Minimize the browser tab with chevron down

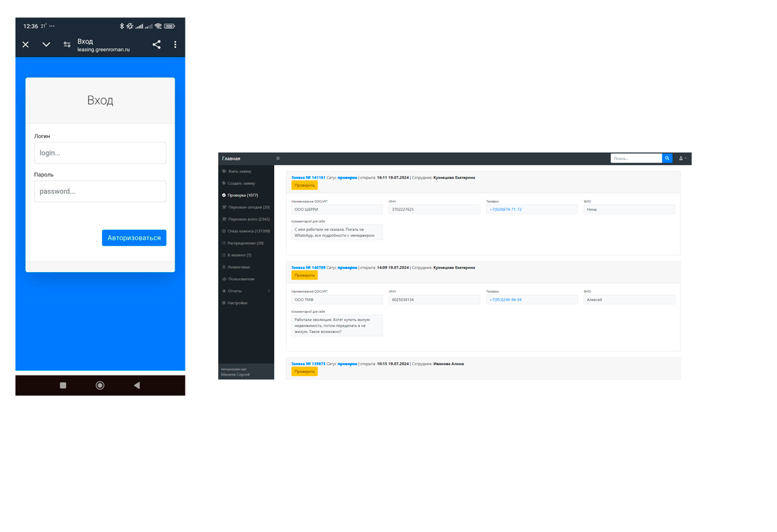click(46, 44)
